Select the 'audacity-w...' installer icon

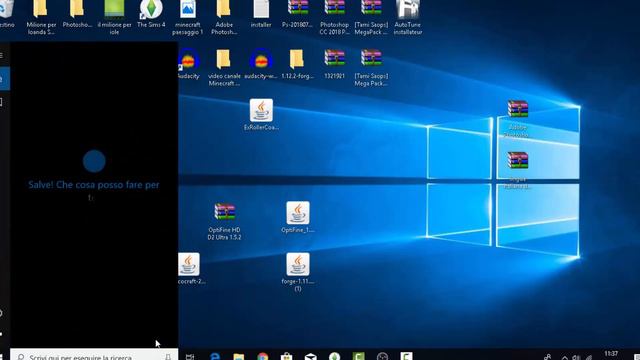tap(261, 59)
